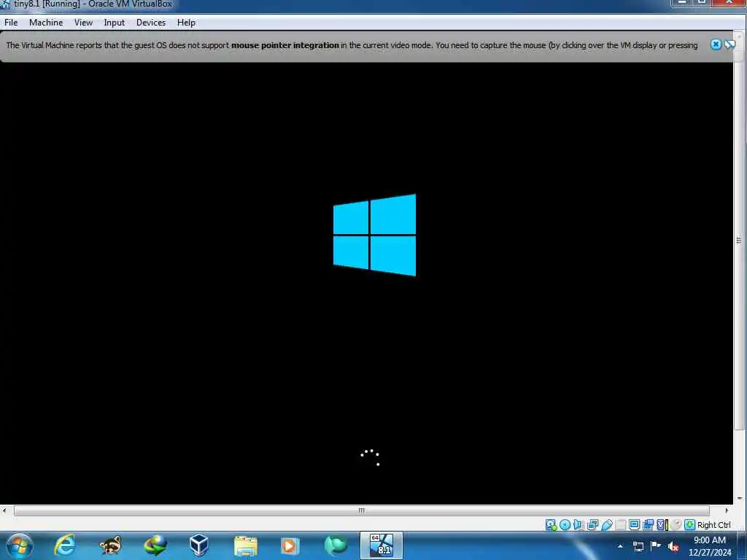Viewport: 747px width, 560px height.
Task: Click the don't-show-again icon on the notification
Action: point(729,44)
